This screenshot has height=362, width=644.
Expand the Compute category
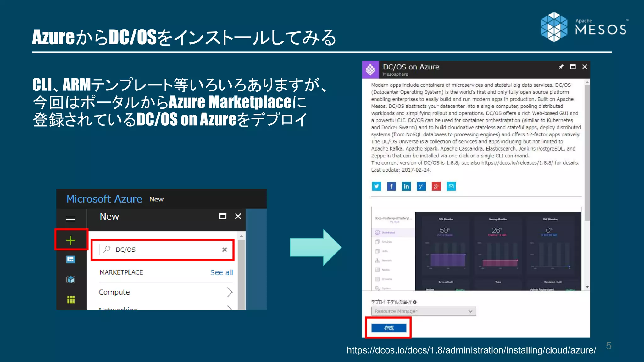click(x=166, y=292)
